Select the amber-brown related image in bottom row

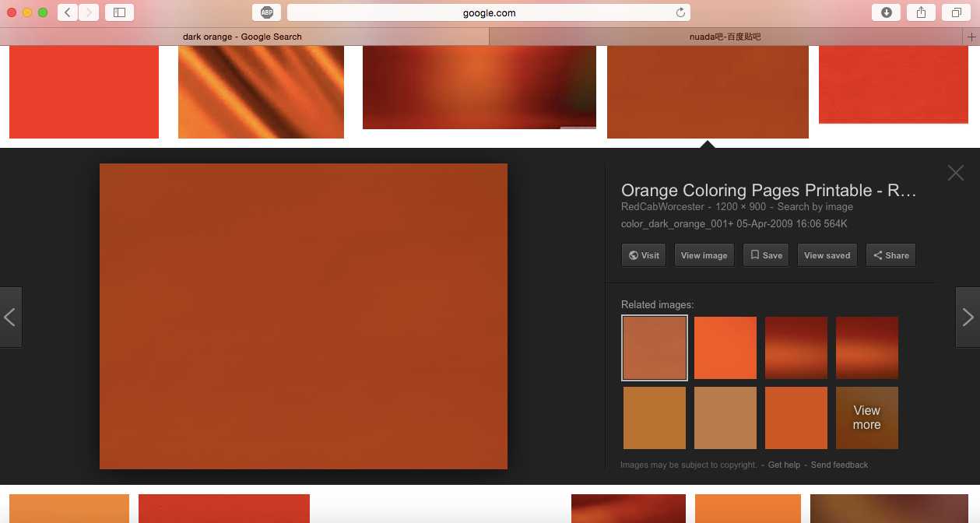[x=655, y=418]
